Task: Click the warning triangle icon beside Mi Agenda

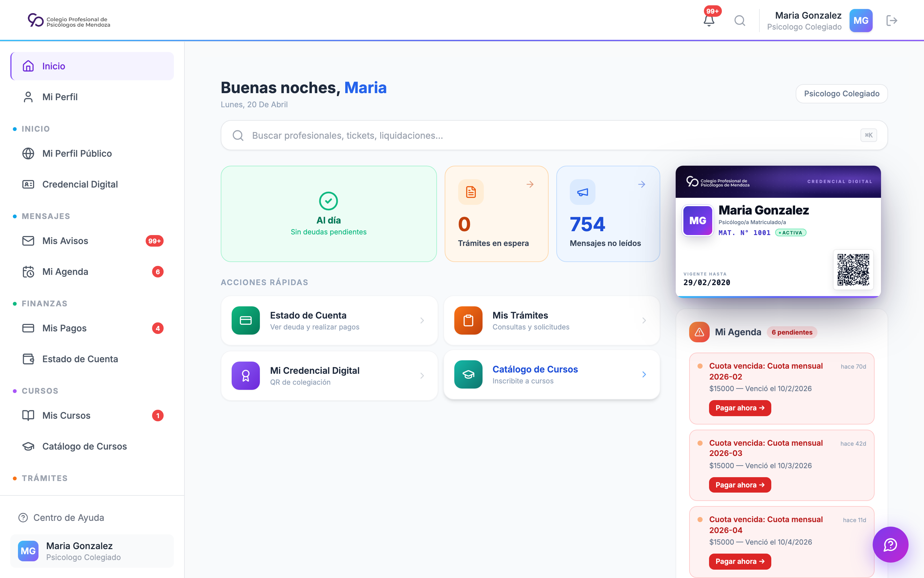Action: point(699,332)
